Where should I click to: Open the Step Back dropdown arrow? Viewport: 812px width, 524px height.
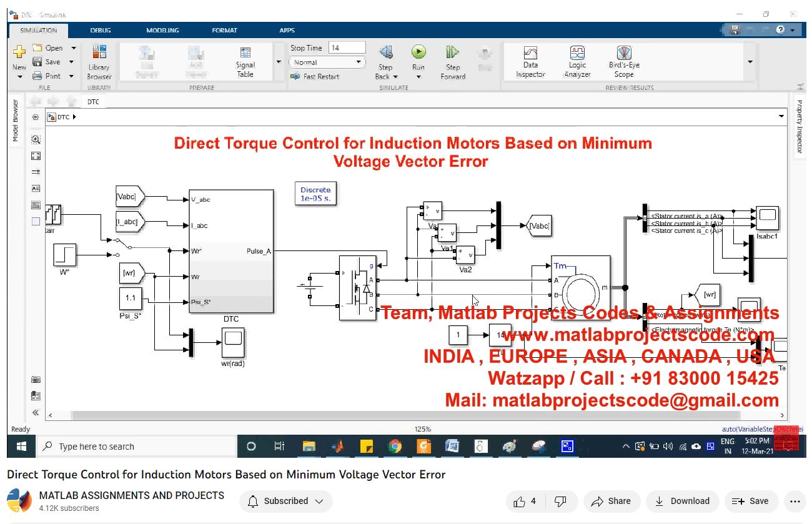(395, 77)
